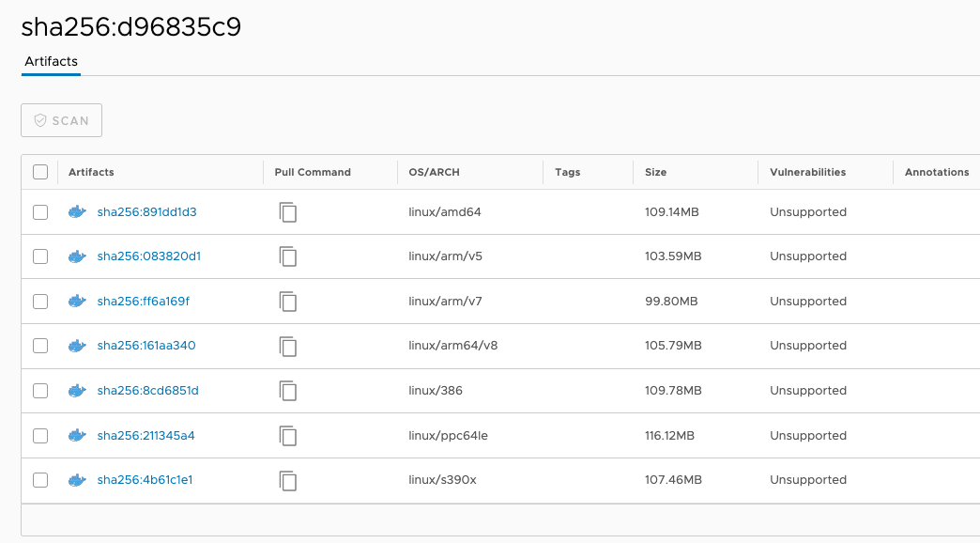This screenshot has width=980, height=543.
Task: Click Docker whale icon beside sha256:891dd1d3
Action: [77, 212]
